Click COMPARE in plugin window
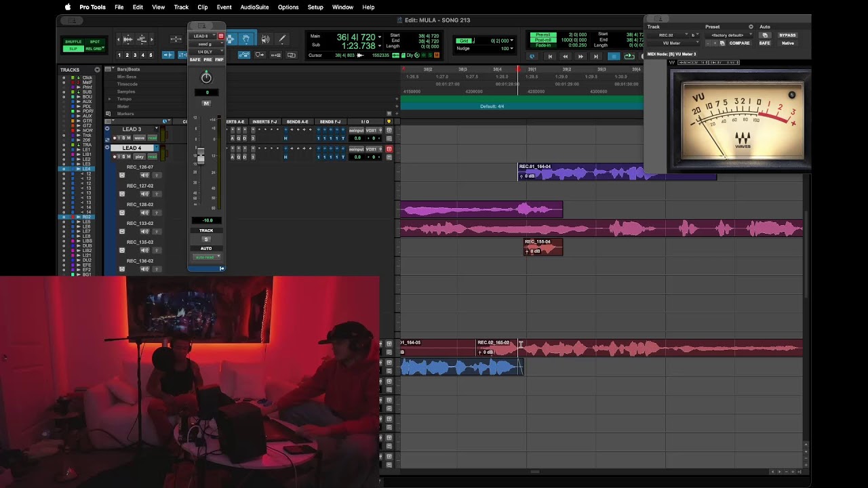Screen dimensions: 868x488 click(x=739, y=43)
